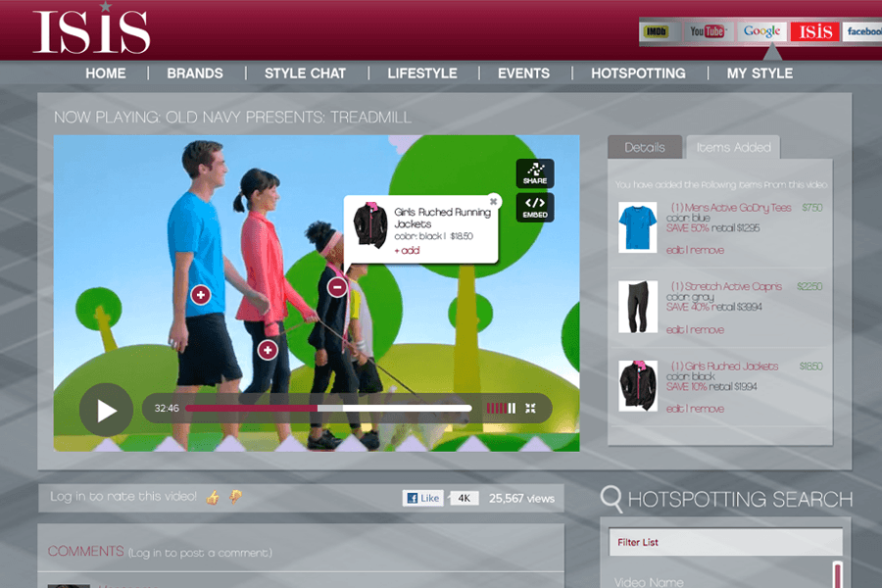The image size is (882, 588).
Task: Enter fullscreen using the expand icon
Action: click(x=530, y=409)
